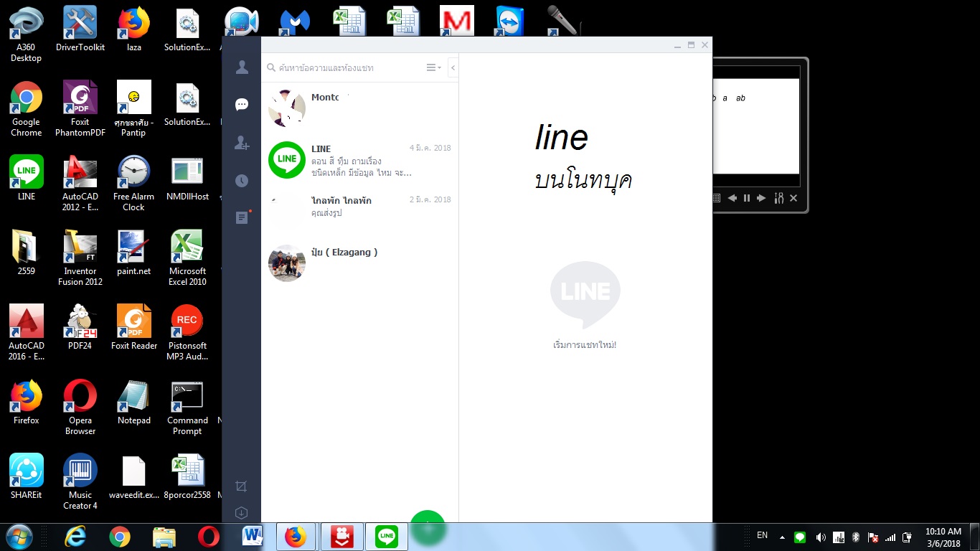This screenshot has height=551, width=980.
Task: Open the Command Prompt desktop shortcut
Action: pos(187,408)
